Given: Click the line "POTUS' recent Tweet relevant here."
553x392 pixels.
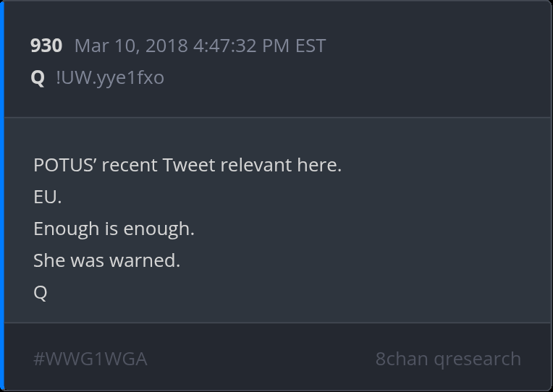Looking at the screenshot, I should 187,165.
